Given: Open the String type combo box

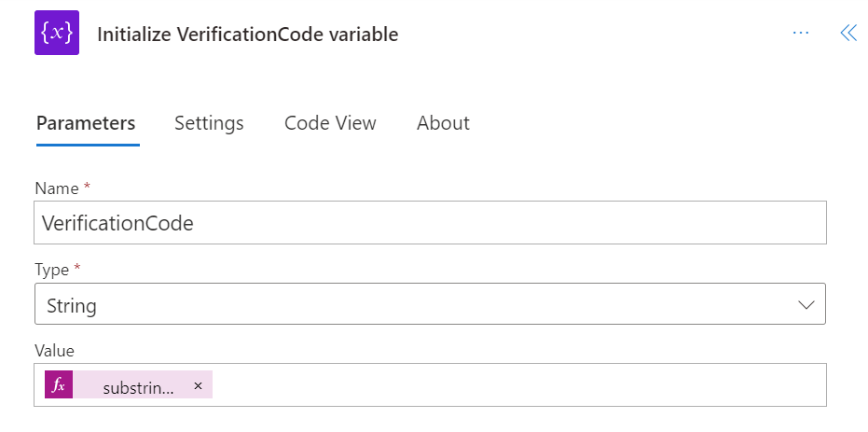Looking at the screenshot, I should point(430,304).
